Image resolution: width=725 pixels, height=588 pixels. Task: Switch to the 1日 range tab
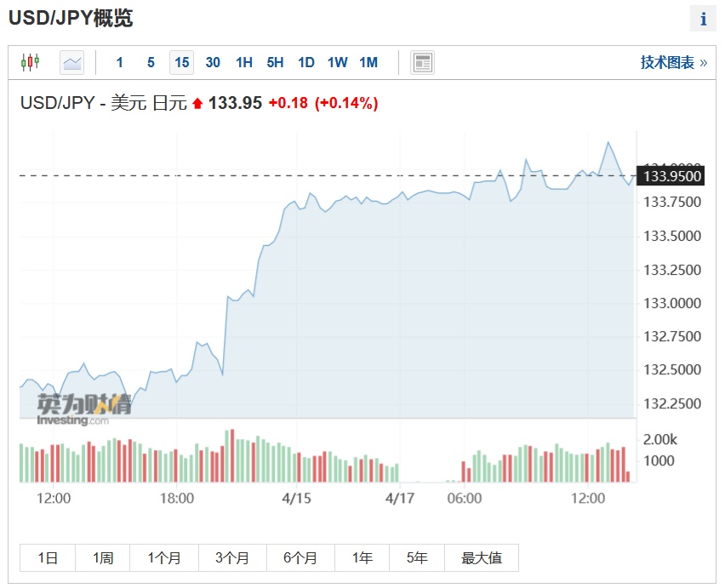click(x=48, y=558)
